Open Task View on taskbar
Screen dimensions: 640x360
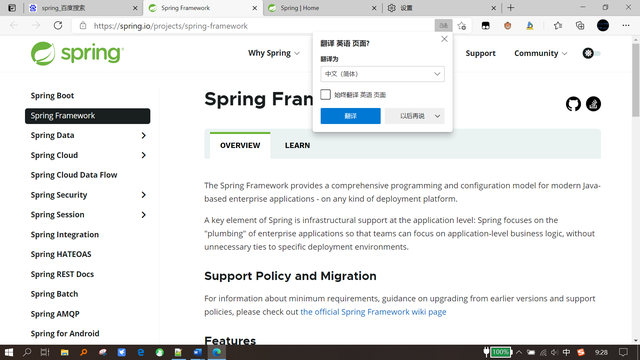pyautogui.click(x=45, y=352)
